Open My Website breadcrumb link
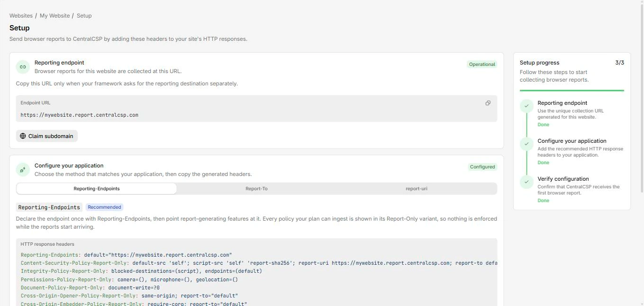The height and width of the screenshot is (306, 644). [x=54, y=16]
